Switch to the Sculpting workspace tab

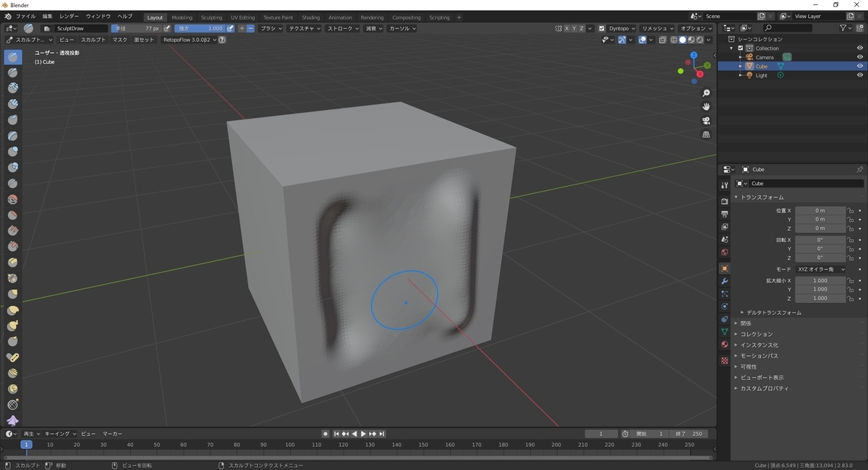(x=211, y=17)
